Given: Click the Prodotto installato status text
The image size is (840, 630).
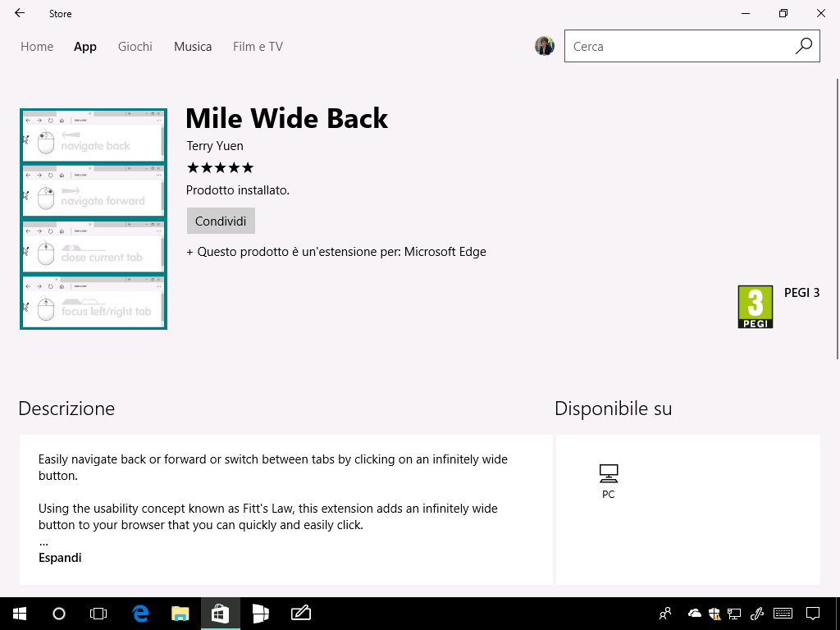Looking at the screenshot, I should tap(238, 190).
